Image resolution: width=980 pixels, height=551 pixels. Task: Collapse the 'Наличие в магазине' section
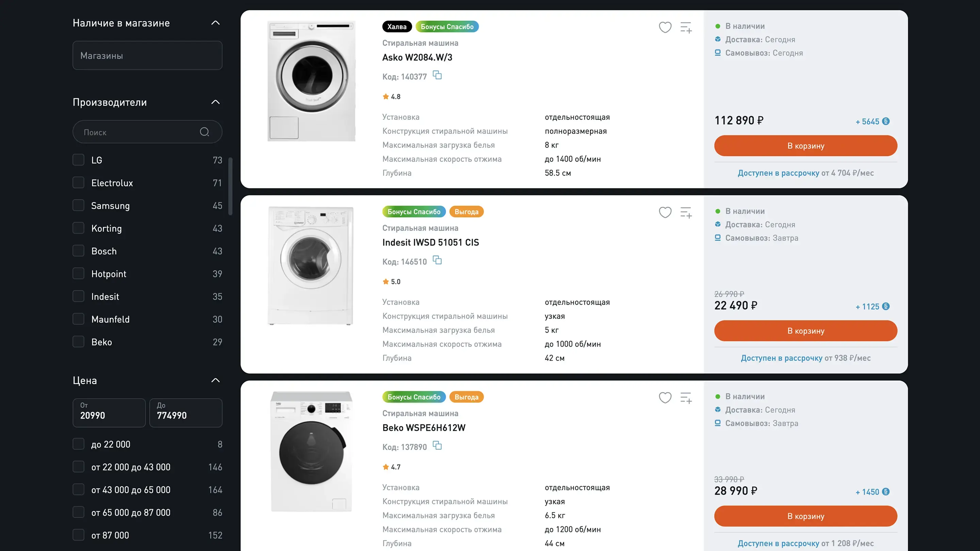(215, 23)
